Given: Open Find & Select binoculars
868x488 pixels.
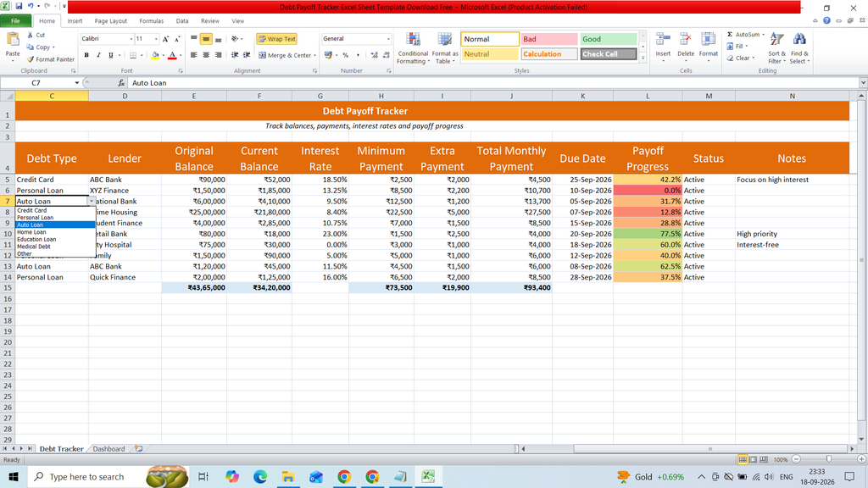Looking at the screenshot, I should pos(798,48).
